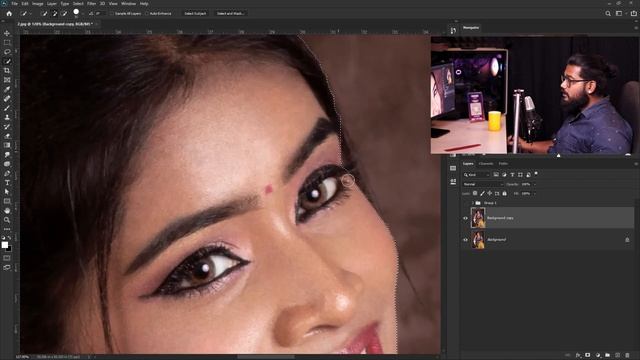Hide the Background copy layer

(x=465, y=218)
